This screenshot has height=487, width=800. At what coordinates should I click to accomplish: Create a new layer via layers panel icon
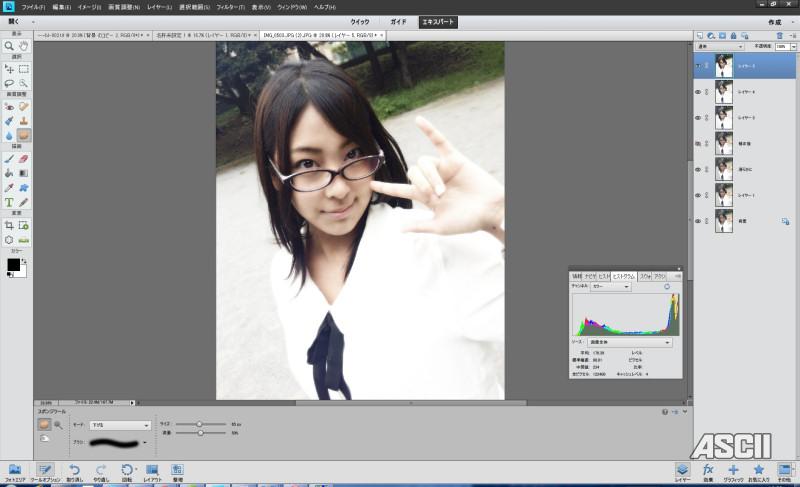700,36
